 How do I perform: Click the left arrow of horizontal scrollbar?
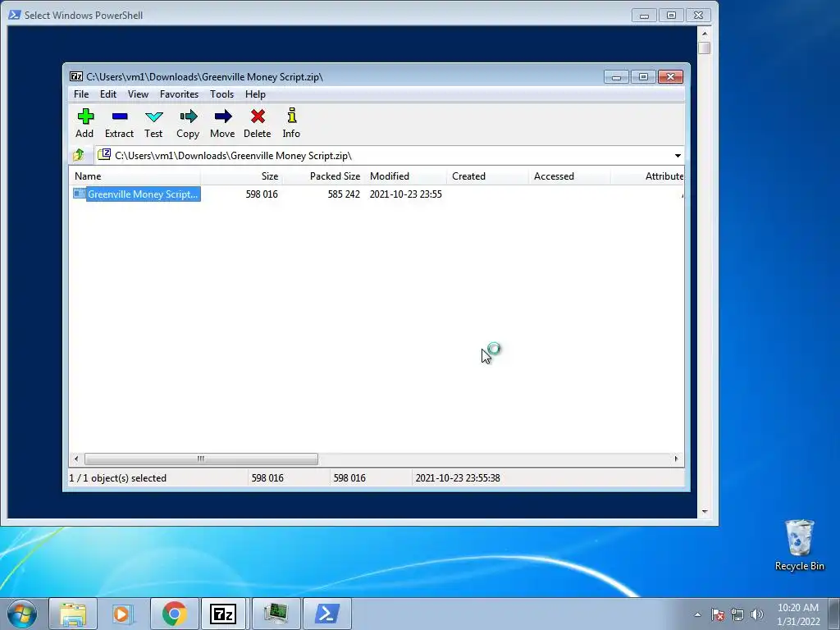click(x=76, y=459)
